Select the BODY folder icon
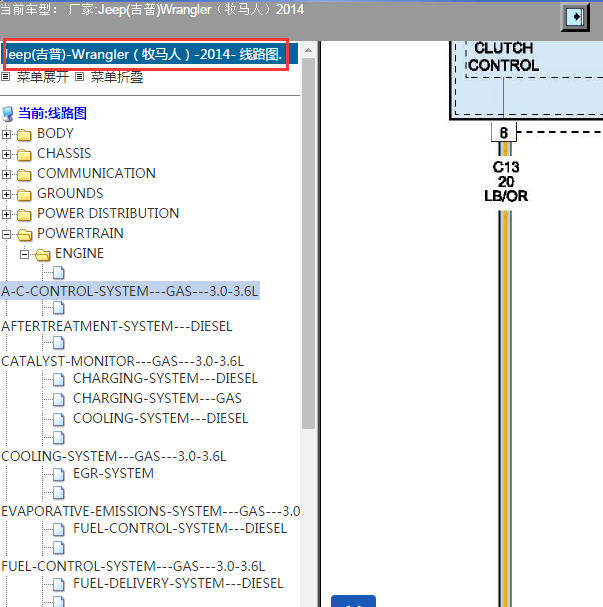This screenshot has height=607, width=603. coord(24,135)
